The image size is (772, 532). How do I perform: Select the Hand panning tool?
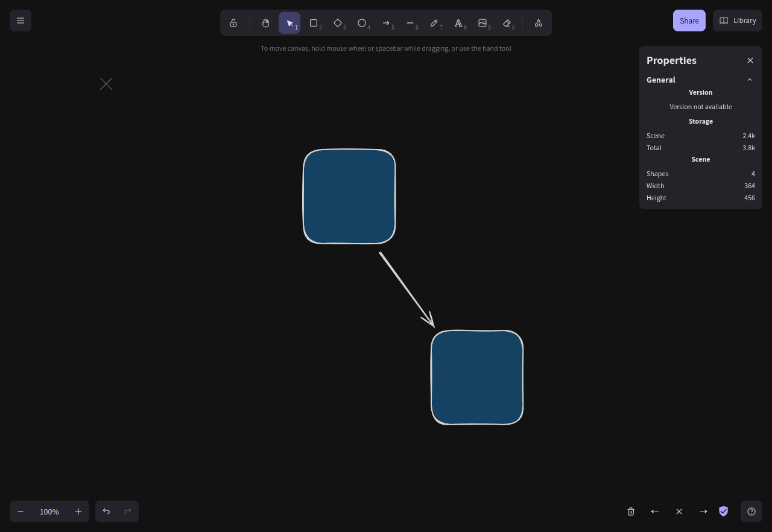click(265, 23)
